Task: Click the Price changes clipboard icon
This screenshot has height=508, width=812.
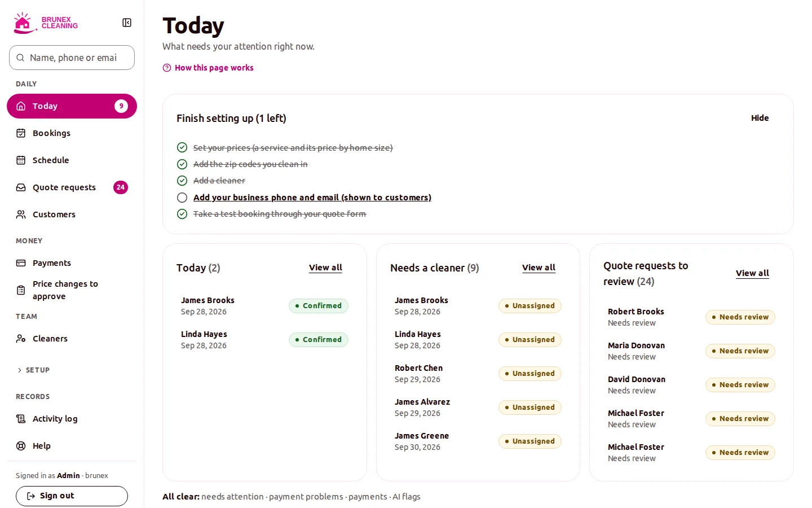Action: tap(21, 290)
